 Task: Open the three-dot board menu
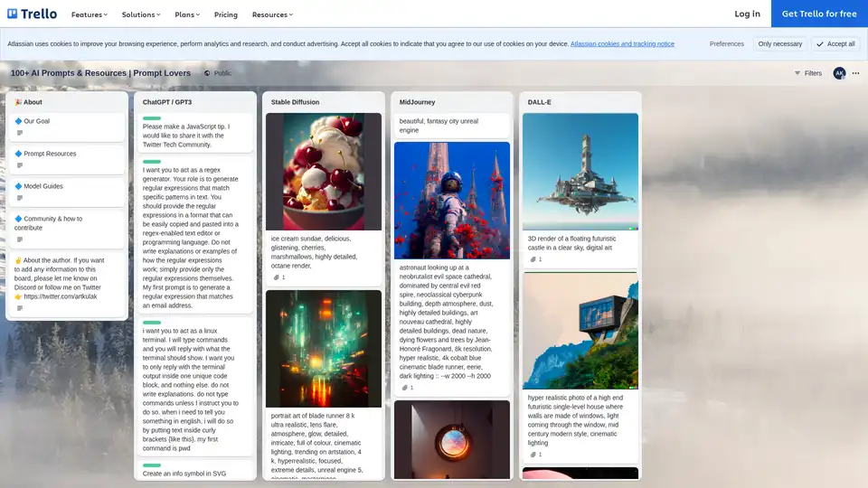[856, 73]
